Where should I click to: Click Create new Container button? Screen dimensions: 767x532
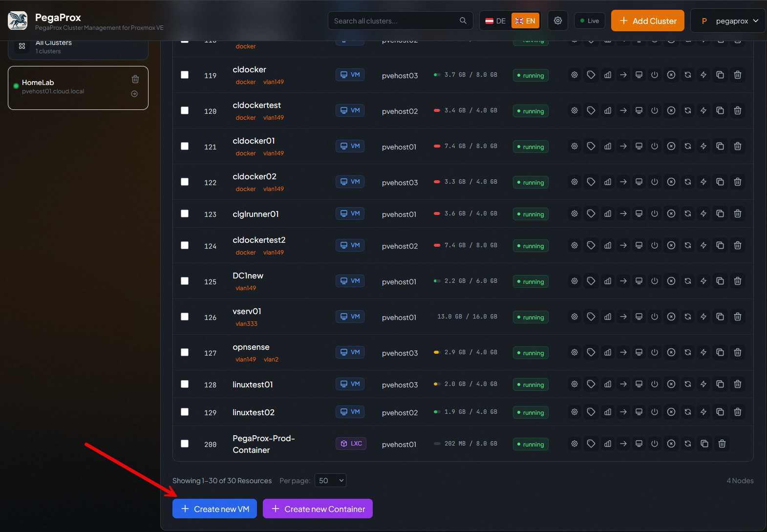(318, 509)
